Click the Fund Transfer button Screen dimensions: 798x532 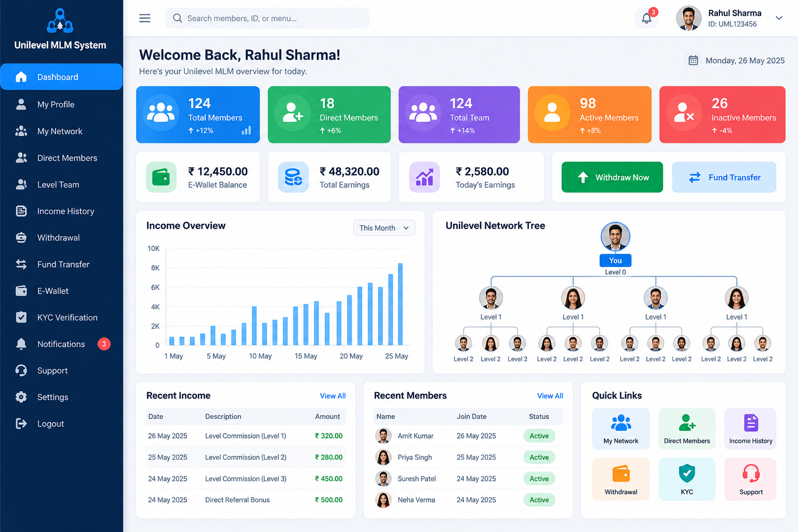724,177
